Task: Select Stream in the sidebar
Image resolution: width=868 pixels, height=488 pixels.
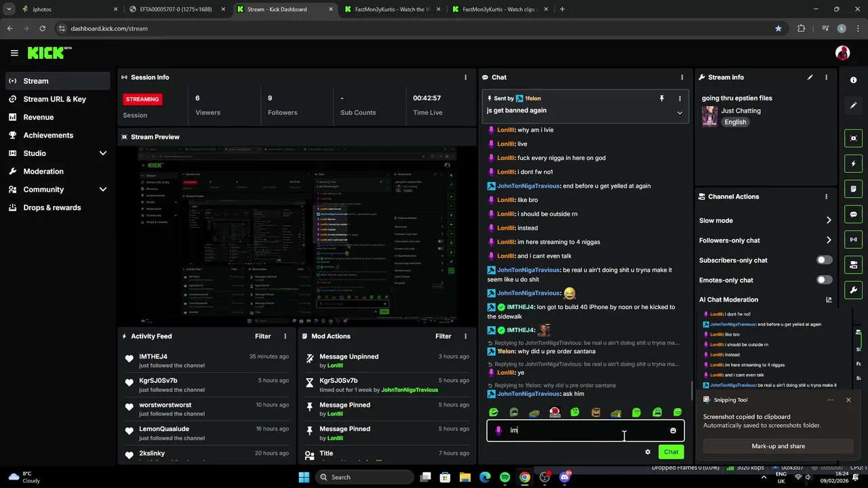Action: click(58, 81)
